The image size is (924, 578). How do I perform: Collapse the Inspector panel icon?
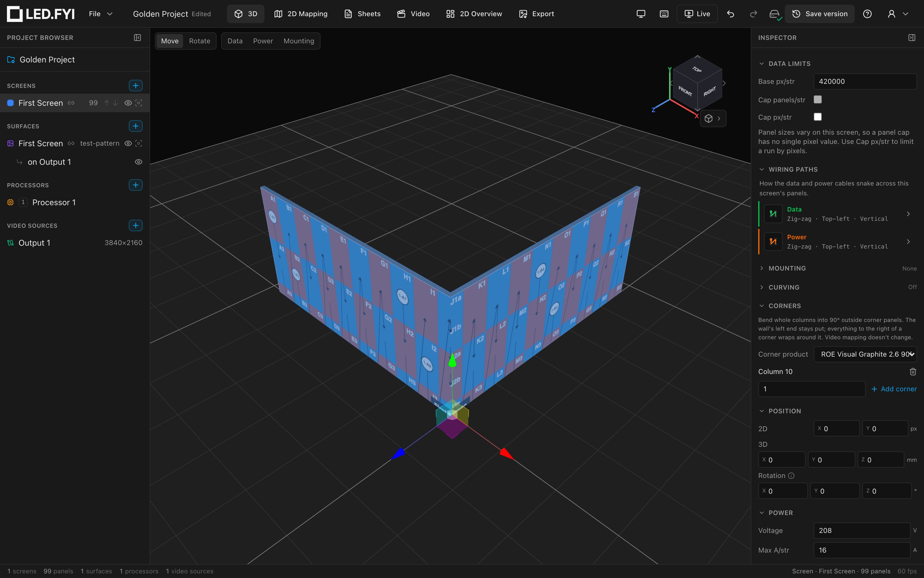(912, 38)
